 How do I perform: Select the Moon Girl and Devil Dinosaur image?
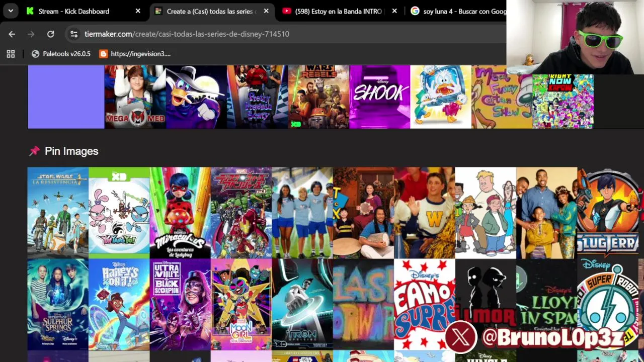[242, 304]
